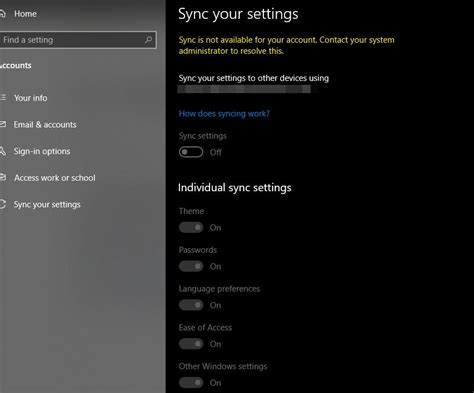Go back to Home settings label
Image resolution: width=474 pixels, height=393 pixels.
coord(25,14)
